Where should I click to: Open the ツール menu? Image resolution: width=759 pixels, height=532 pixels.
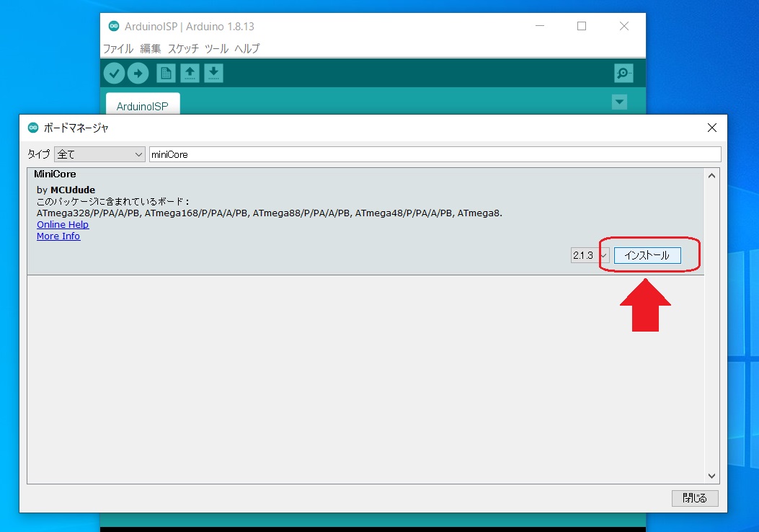(x=216, y=49)
